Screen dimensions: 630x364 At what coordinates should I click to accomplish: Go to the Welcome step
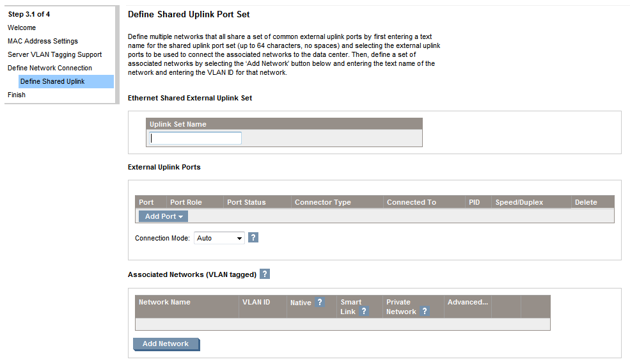(22, 28)
